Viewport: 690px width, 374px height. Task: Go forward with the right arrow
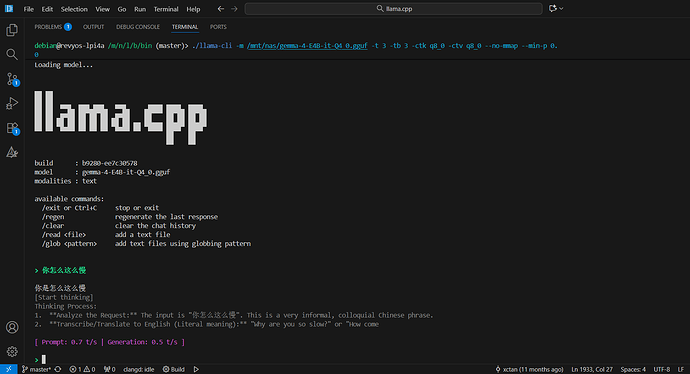click(x=234, y=9)
